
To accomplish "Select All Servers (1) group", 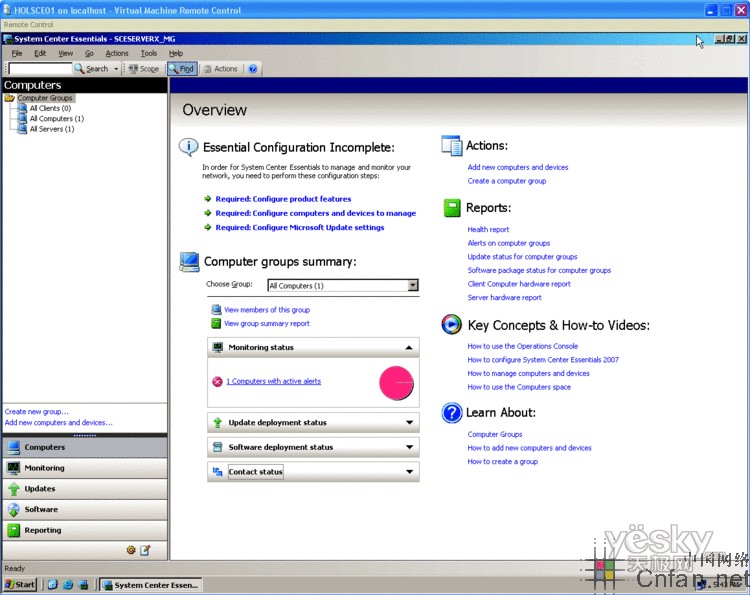I will pos(52,129).
